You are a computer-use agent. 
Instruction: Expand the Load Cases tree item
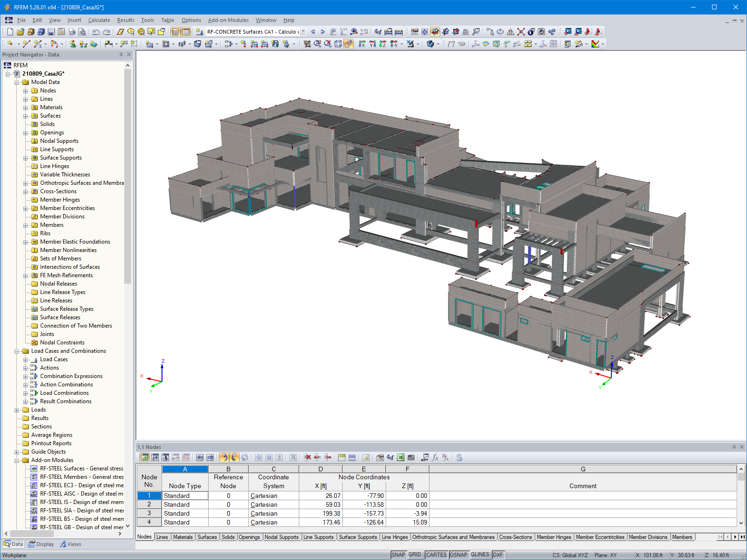26,359
